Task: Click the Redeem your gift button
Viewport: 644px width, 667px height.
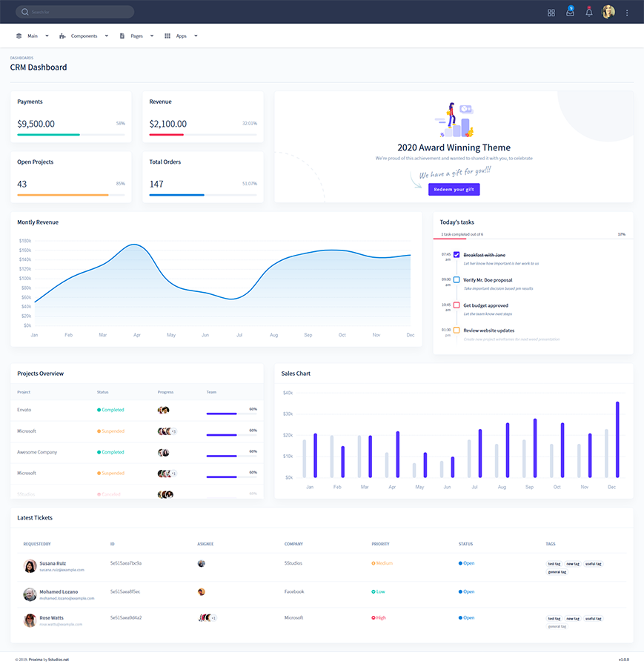Action: (454, 189)
